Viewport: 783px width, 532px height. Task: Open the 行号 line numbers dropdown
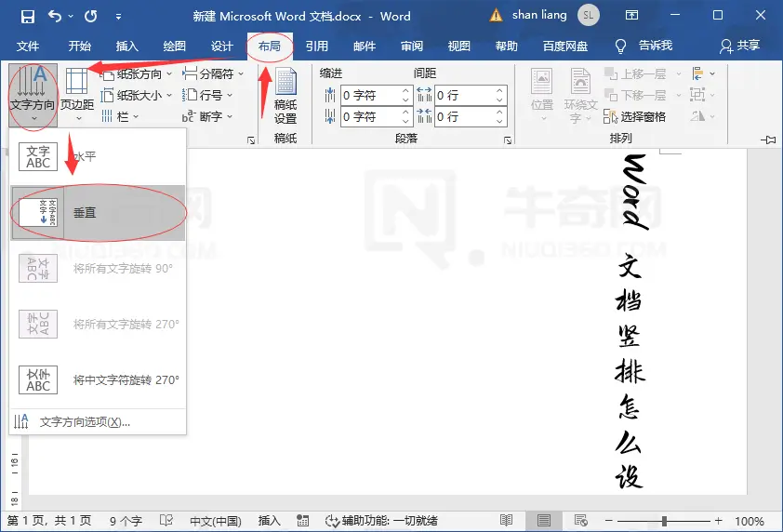tap(207, 95)
